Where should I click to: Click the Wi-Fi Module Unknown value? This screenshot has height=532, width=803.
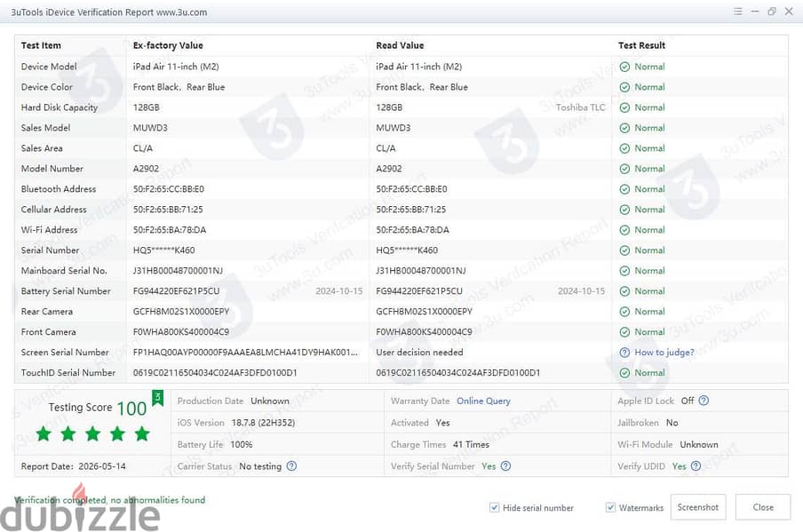[x=699, y=444]
